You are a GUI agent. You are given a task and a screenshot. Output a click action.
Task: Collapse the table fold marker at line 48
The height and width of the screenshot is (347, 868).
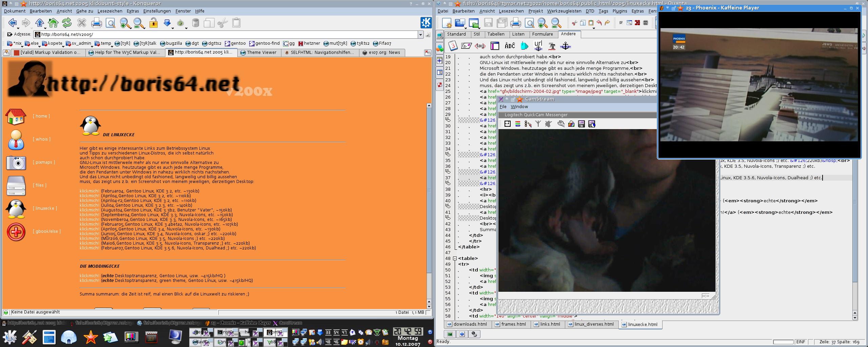point(455,258)
